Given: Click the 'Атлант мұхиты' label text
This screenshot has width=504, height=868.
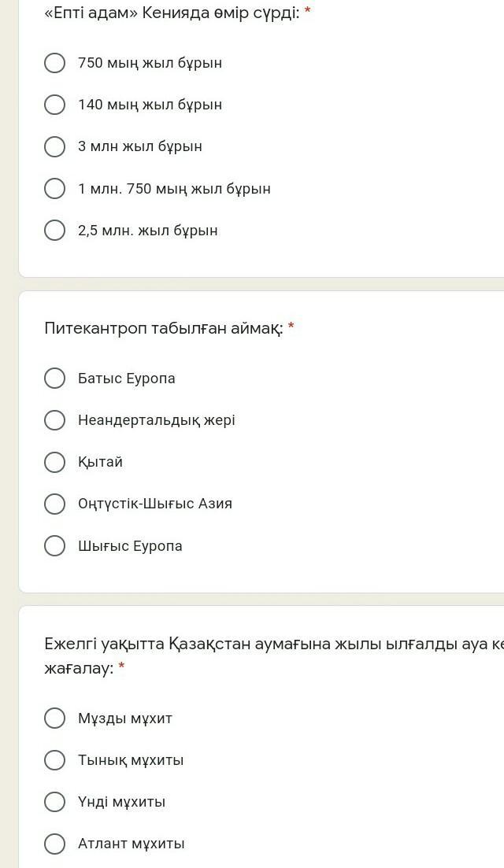Looking at the screenshot, I should coord(132,844).
